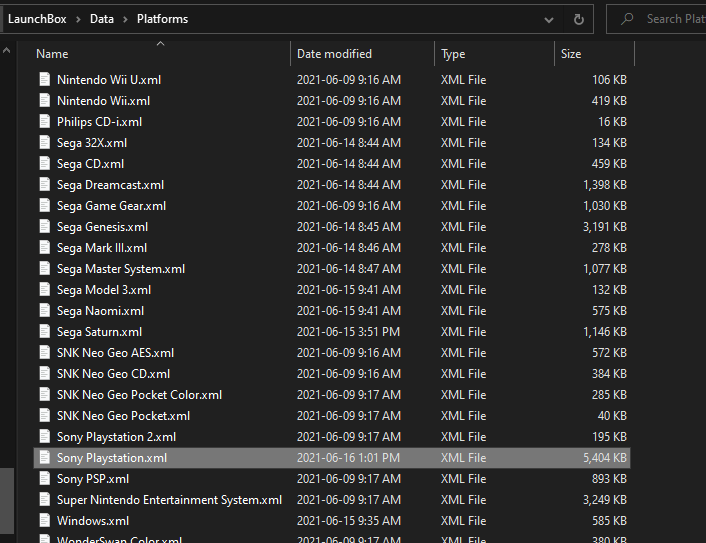Click the 2021-06-15 3:51 PM date cell
The height and width of the screenshot is (543, 706).
click(x=348, y=332)
